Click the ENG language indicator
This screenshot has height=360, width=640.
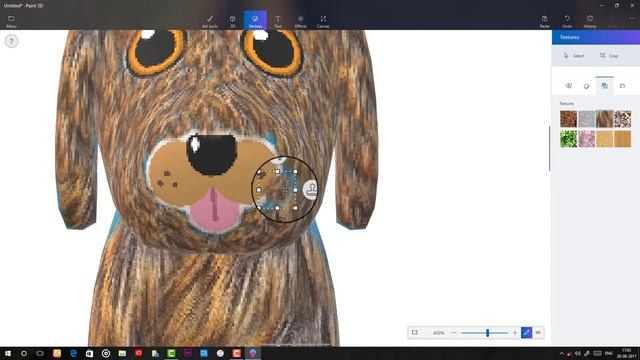point(609,353)
